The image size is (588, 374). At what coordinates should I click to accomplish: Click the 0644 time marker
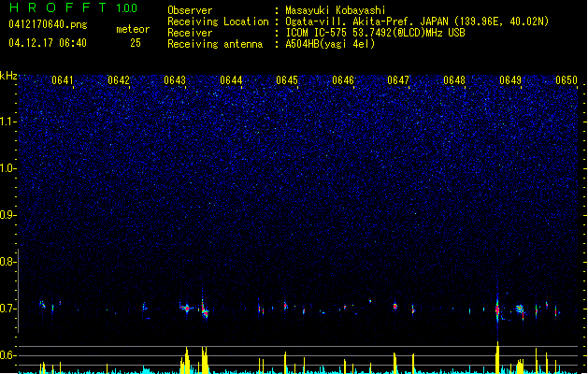tap(231, 80)
